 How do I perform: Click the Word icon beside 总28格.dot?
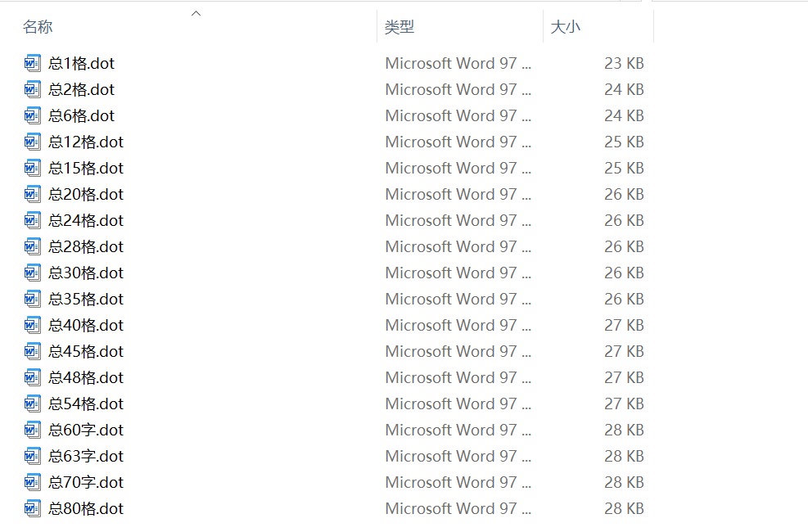pyautogui.click(x=32, y=247)
